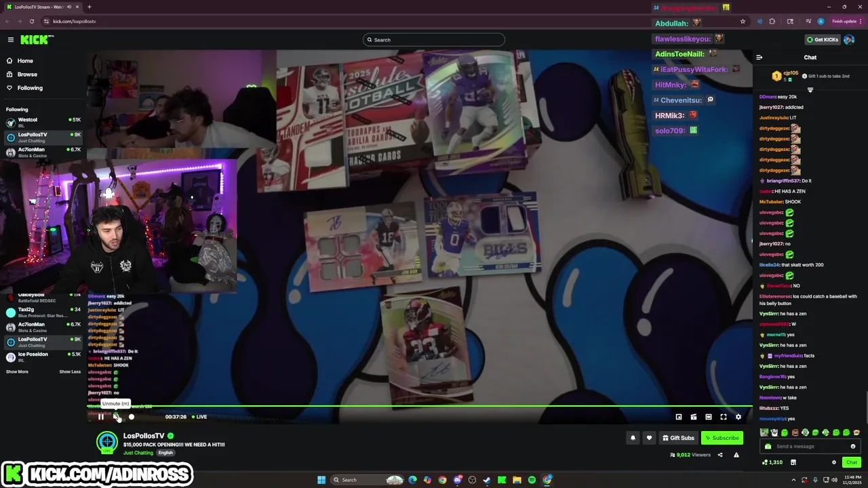Jump to the LIVE indicator in player
The image size is (868, 488).
click(199, 417)
